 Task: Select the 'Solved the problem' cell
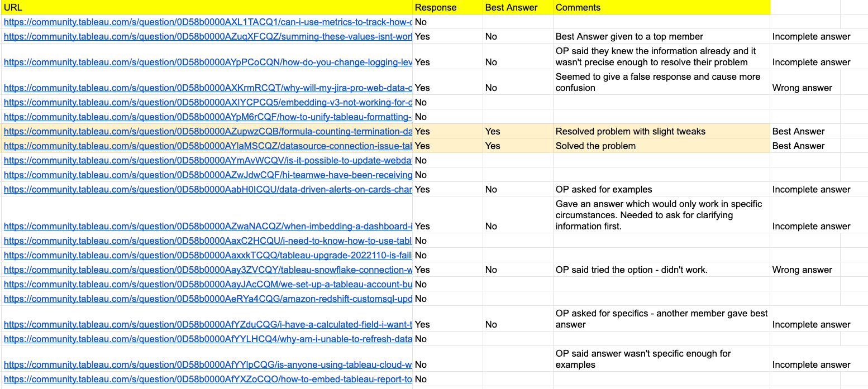point(662,146)
